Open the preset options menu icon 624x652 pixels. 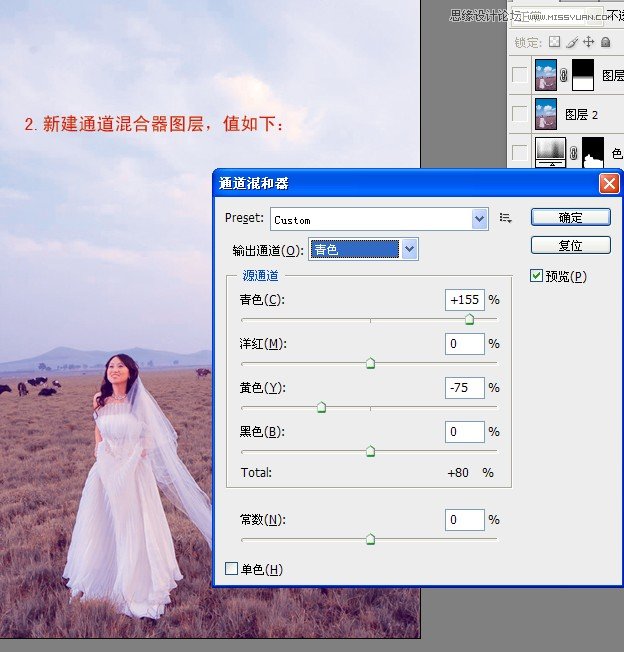coord(505,218)
